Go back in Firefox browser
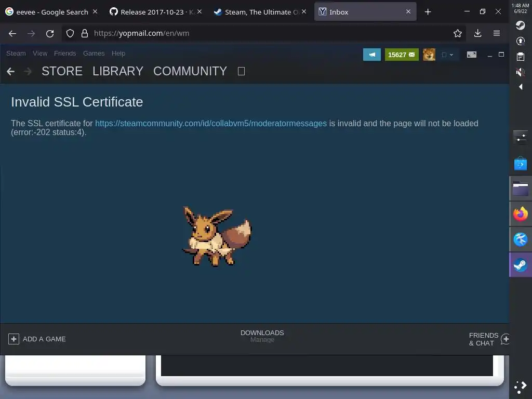 pos(12,33)
